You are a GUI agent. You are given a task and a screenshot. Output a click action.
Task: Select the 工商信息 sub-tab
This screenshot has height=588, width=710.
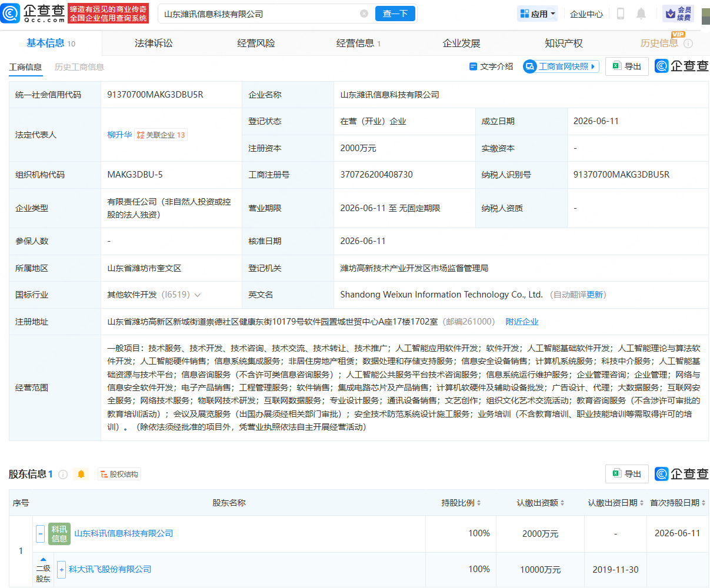pos(25,67)
